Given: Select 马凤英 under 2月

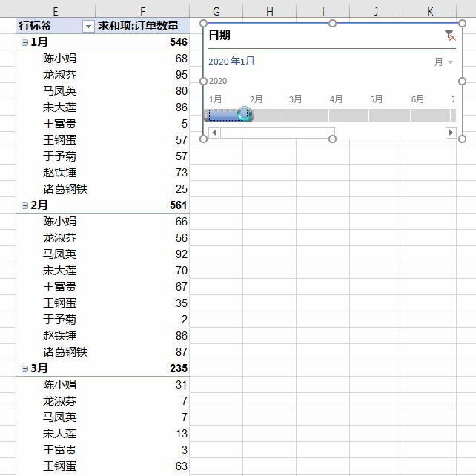Looking at the screenshot, I should point(59,254).
